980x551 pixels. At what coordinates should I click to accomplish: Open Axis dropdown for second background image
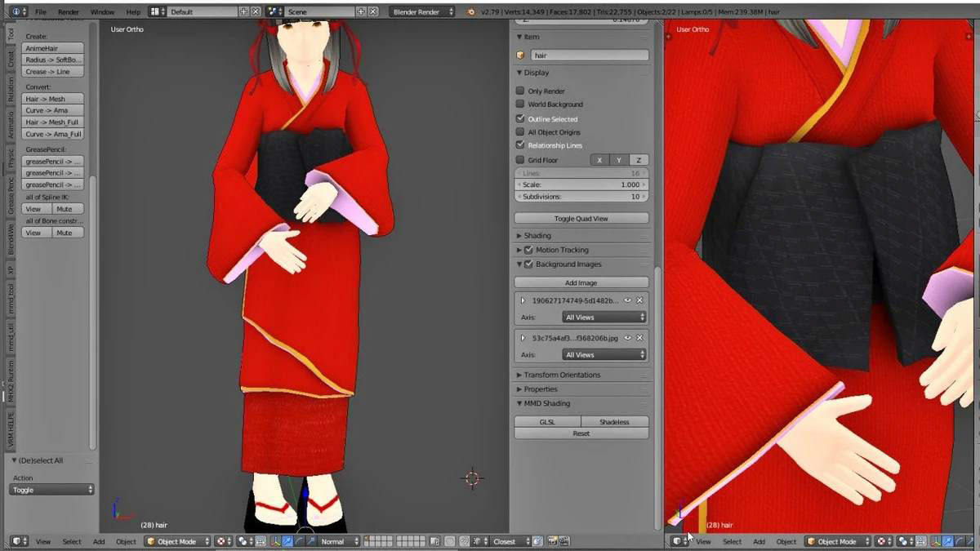click(x=604, y=354)
